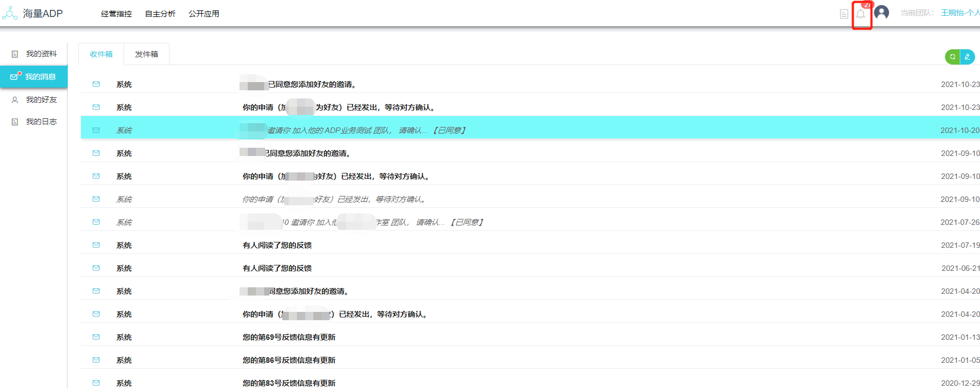Open the 经营指控 menu

point(116,14)
